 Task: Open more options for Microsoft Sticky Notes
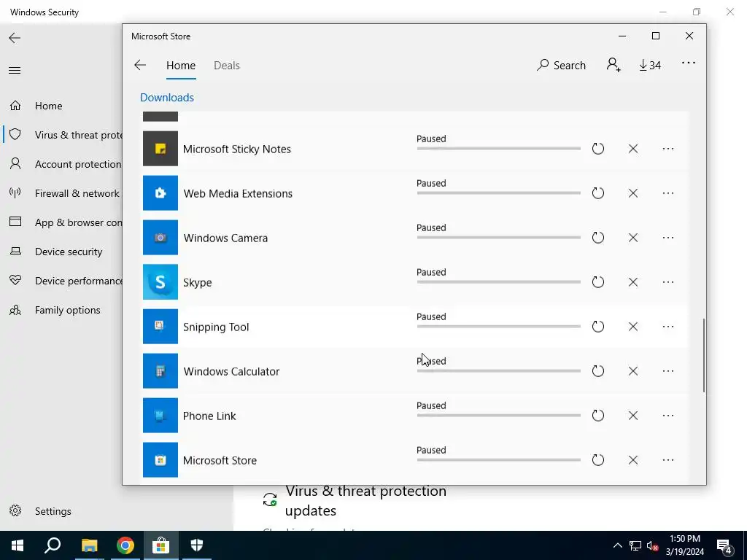point(668,149)
